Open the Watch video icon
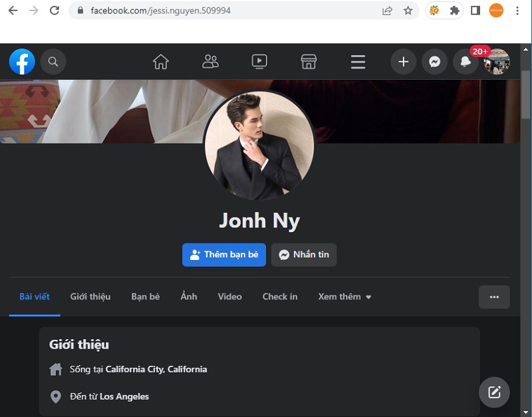 pos(259,62)
